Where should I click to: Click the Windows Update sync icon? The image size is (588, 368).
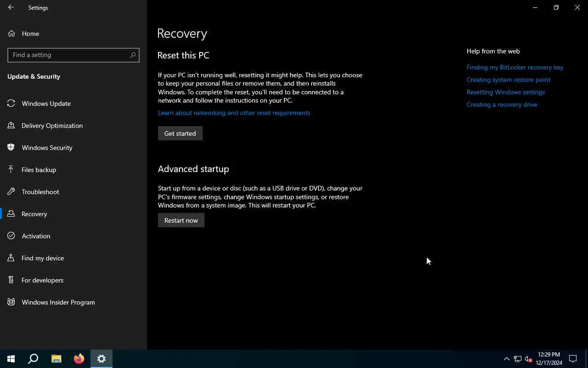pyautogui.click(x=11, y=103)
